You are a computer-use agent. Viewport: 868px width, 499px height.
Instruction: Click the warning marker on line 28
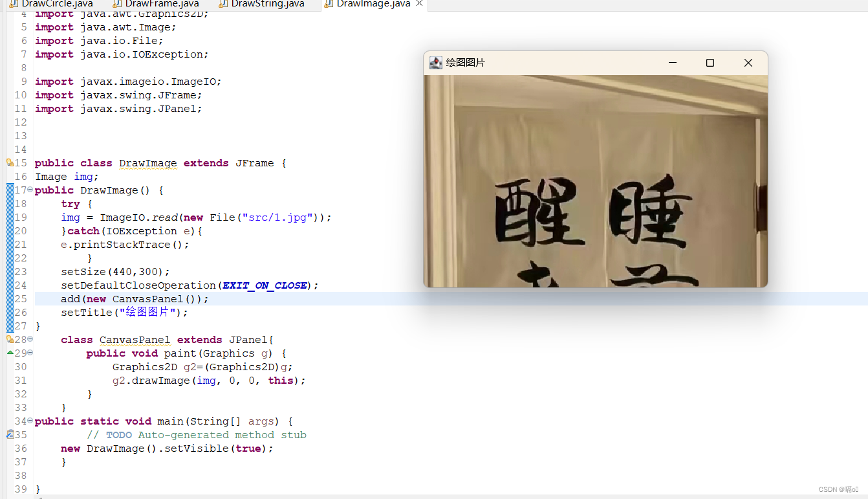pyautogui.click(x=10, y=340)
